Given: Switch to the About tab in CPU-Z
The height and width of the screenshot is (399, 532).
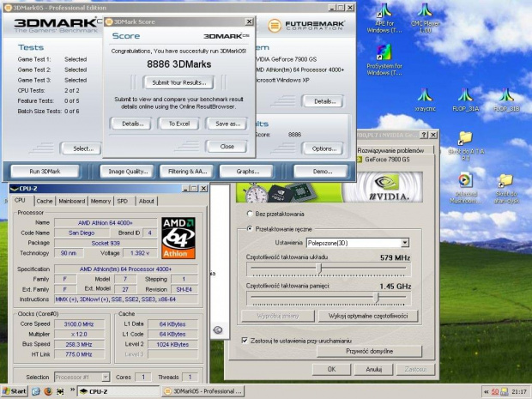Looking at the screenshot, I should coord(147,201).
